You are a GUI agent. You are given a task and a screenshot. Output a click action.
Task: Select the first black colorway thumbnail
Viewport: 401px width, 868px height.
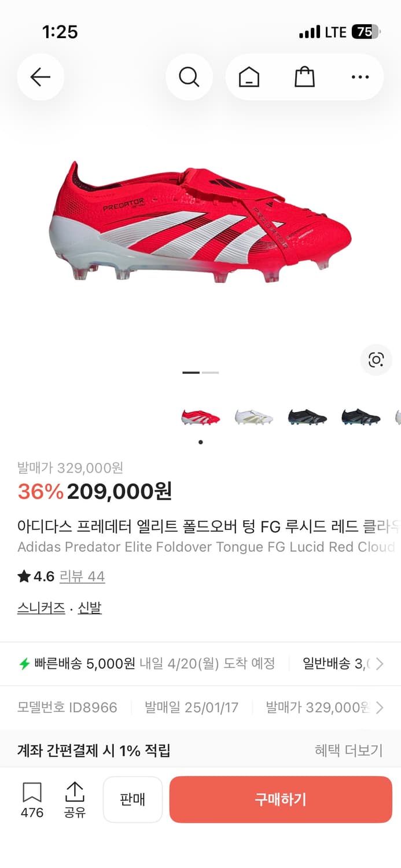point(307,417)
